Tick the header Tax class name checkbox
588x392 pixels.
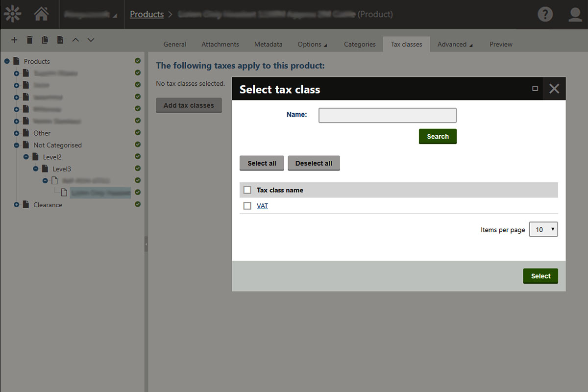pos(247,190)
